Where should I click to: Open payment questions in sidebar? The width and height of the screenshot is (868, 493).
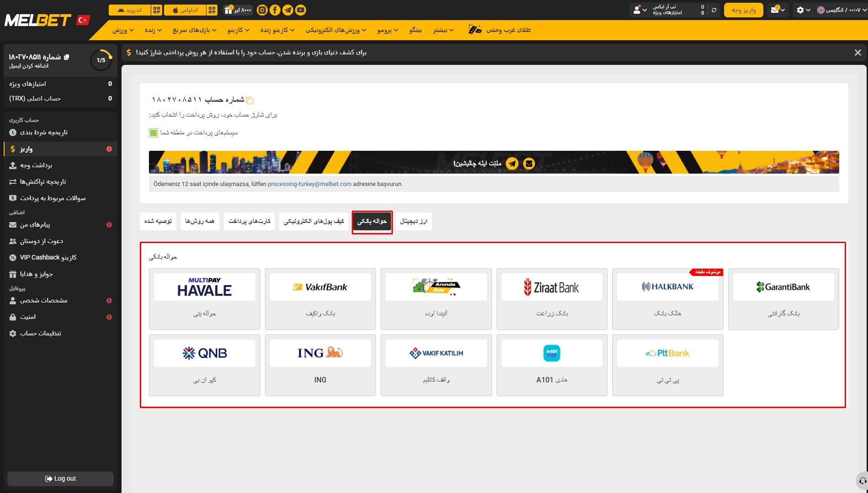60,198
